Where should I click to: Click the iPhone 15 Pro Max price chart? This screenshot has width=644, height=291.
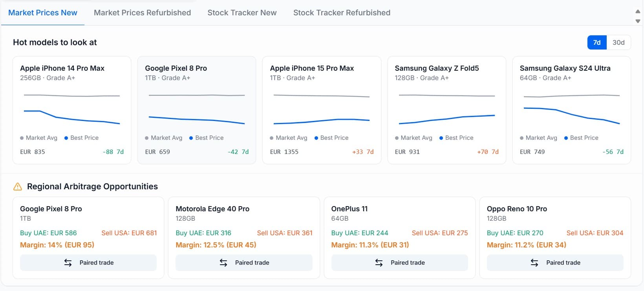click(322, 109)
